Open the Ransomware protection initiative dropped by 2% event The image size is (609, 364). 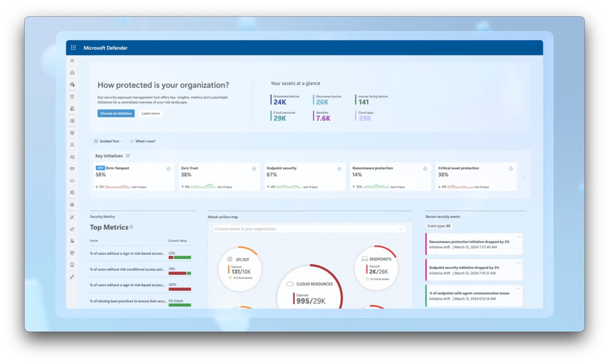pyautogui.click(x=474, y=244)
